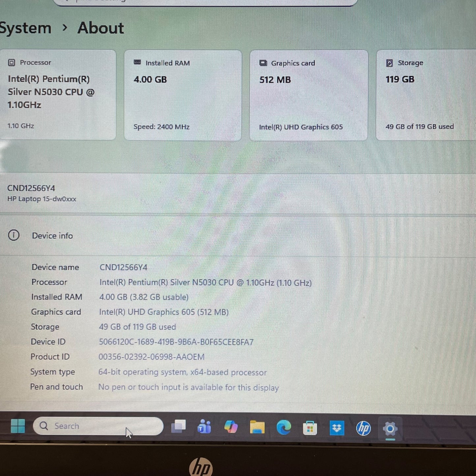Click the Device ID value starting 5066120C
This screenshot has width=476, height=476.
[176, 342]
